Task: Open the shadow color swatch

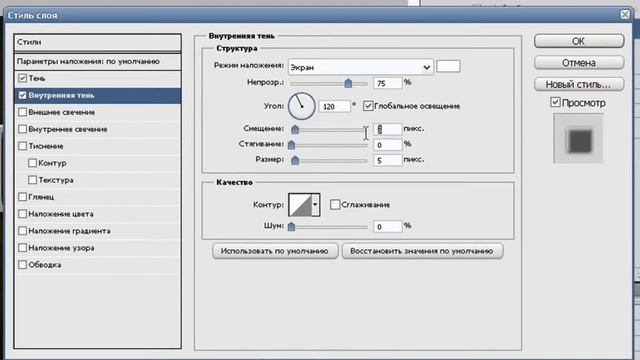Action: coord(448,66)
